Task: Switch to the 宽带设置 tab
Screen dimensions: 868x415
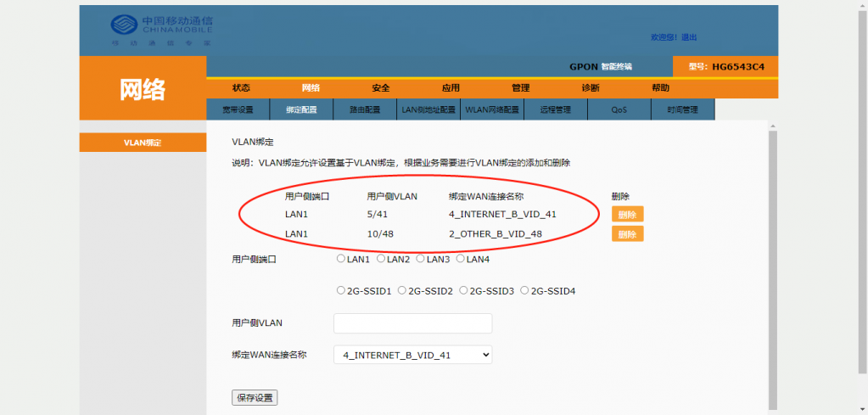Action: (x=238, y=109)
